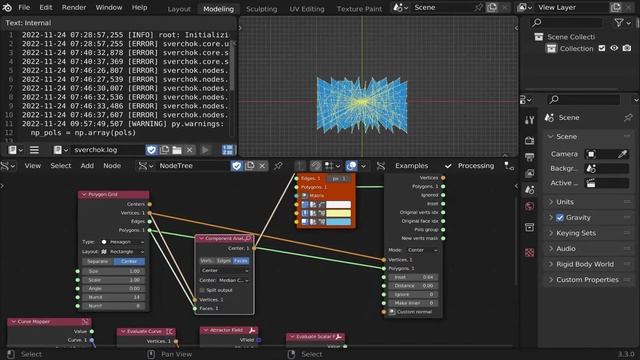Image resolution: width=640 pixels, height=360 pixels.
Task: Disable the Collection in renders
Action: click(x=627, y=48)
